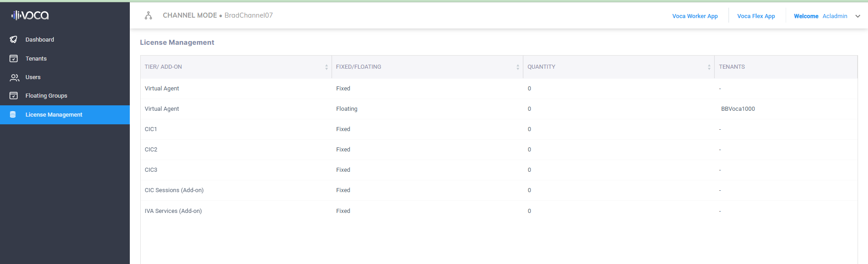Viewport: 868px width, 264px height.
Task: Open the Users section
Action: 33,77
